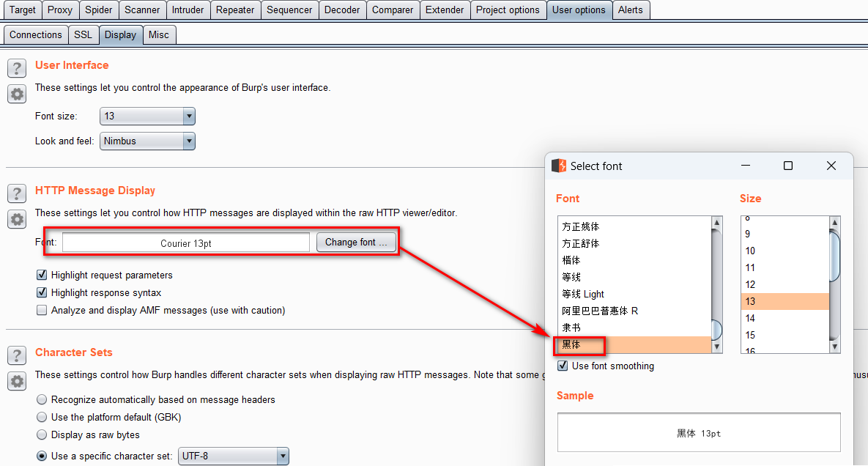Select Use the platform default (GBK)
This screenshot has height=466, width=868.
click(42, 418)
